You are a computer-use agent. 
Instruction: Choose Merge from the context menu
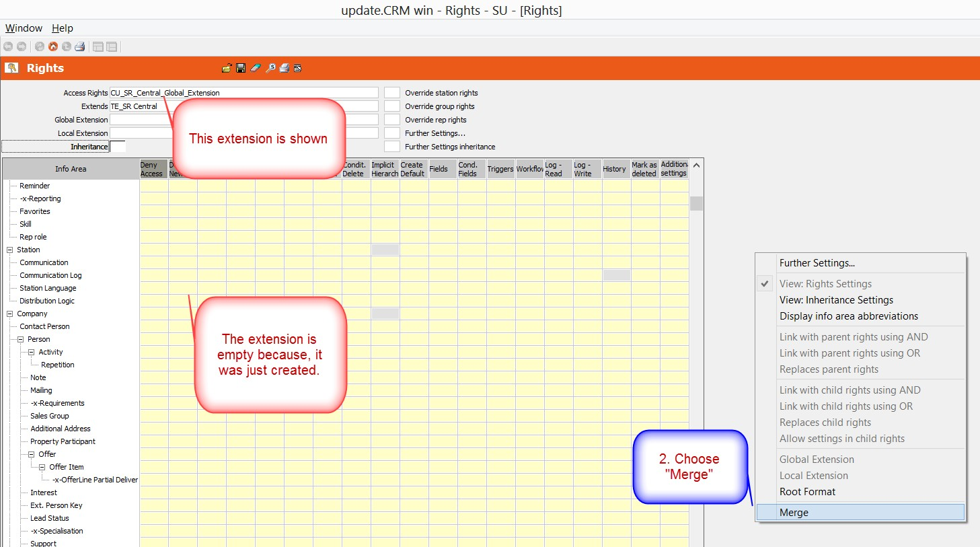794,513
